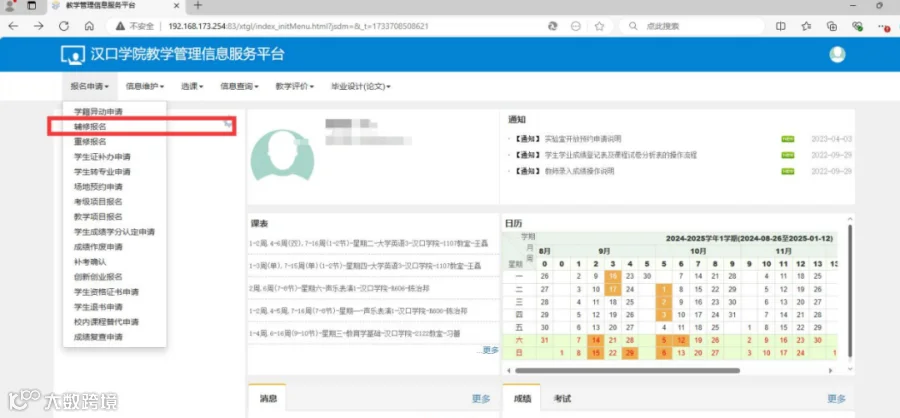Viewport: 900px width, 418px height.
Task: Collapse the 报名申请 dropdown menu
Action: tap(90, 87)
